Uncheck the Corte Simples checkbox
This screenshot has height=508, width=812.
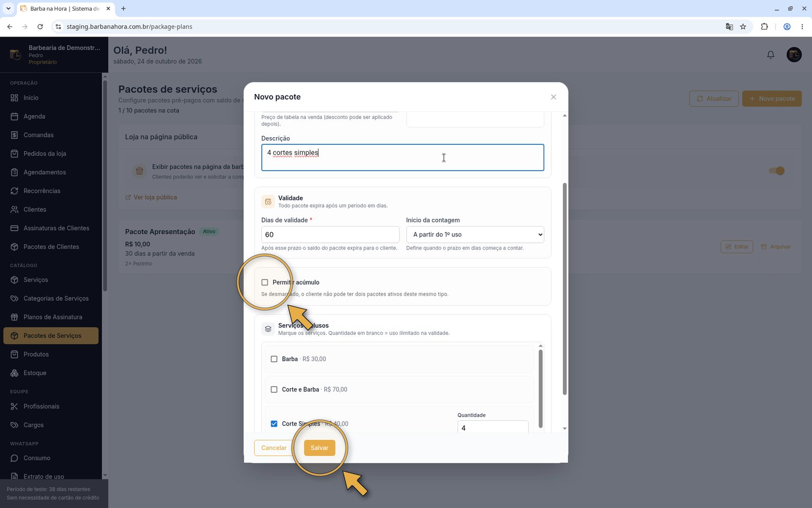click(274, 424)
